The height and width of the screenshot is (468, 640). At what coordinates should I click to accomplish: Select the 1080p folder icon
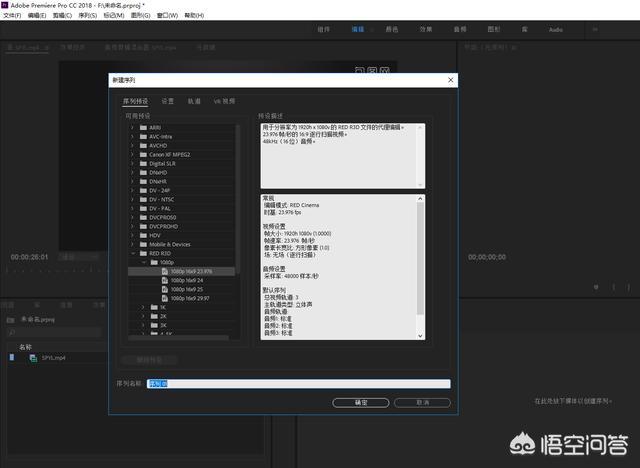(x=154, y=262)
